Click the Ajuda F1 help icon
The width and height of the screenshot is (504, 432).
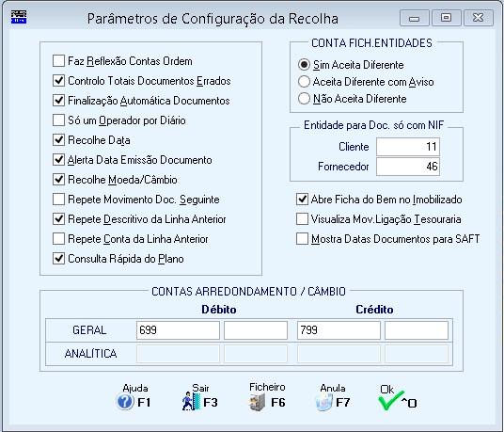[x=125, y=402]
